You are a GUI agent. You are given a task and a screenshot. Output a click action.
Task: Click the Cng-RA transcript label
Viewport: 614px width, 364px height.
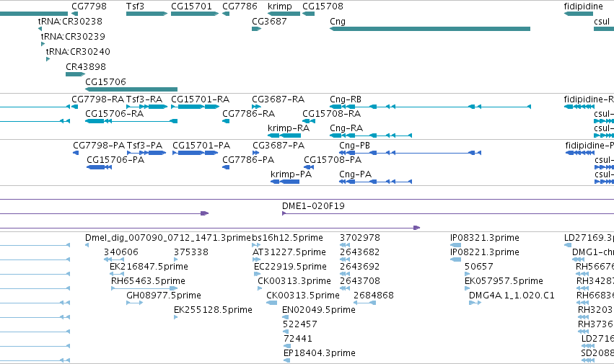346,128
